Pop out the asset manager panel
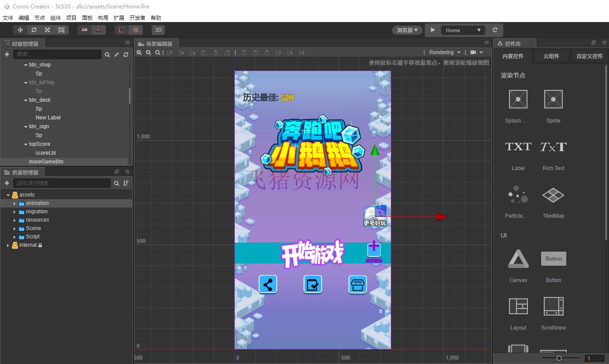This screenshot has height=364, width=609. point(117,172)
